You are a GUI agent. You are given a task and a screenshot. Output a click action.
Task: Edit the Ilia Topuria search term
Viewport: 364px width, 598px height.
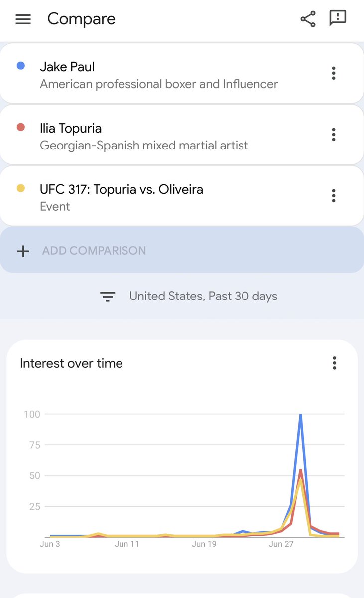(71, 128)
